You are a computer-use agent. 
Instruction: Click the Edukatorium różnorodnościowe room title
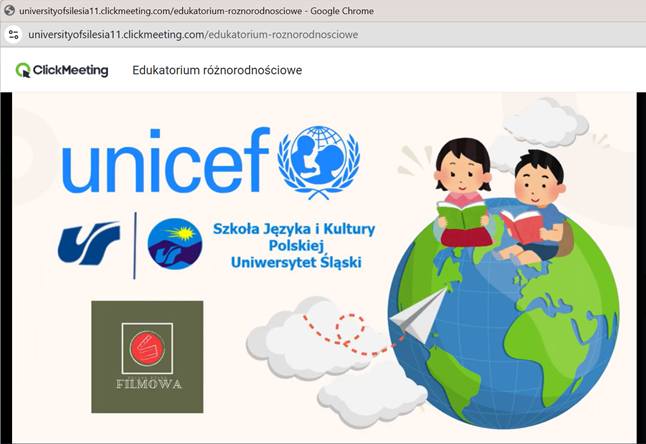[x=217, y=70]
